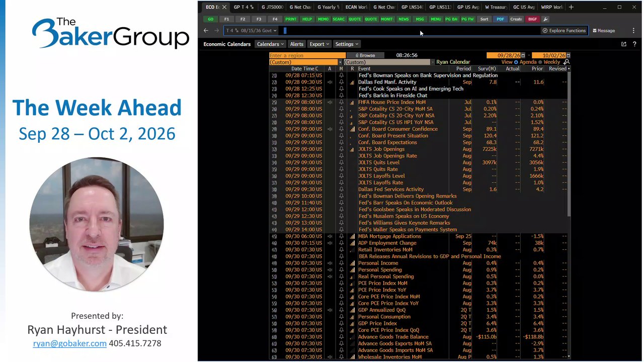This screenshot has height=362, width=644.
Task: Click the wrench icon beside BIGF button
Action: [x=546, y=19]
